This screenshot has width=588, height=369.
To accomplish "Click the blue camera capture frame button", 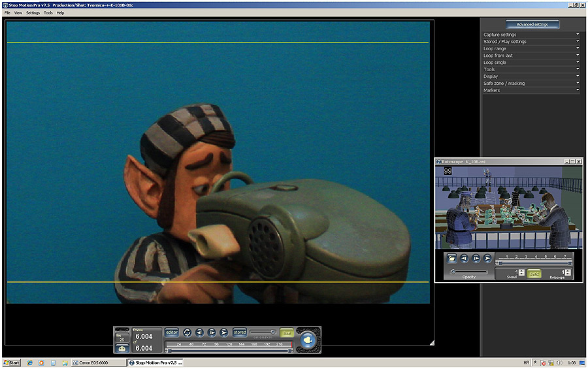I will point(308,340).
